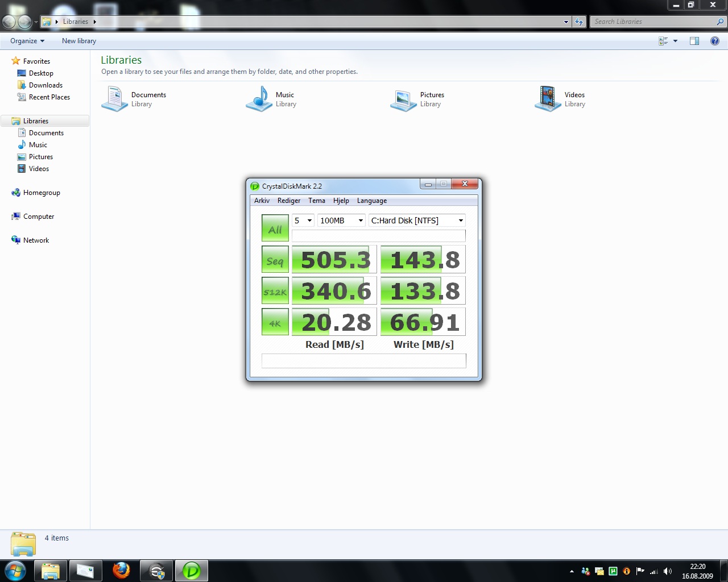Open the view options dropdown arrow
728x582 pixels.
click(x=675, y=41)
